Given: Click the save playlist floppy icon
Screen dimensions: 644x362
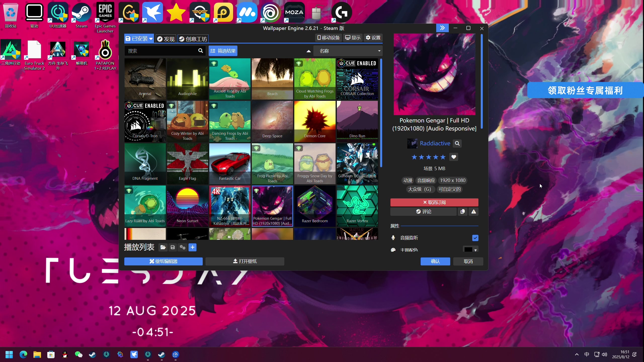Looking at the screenshot, I should pyautogui.click(x=173, y=247).
